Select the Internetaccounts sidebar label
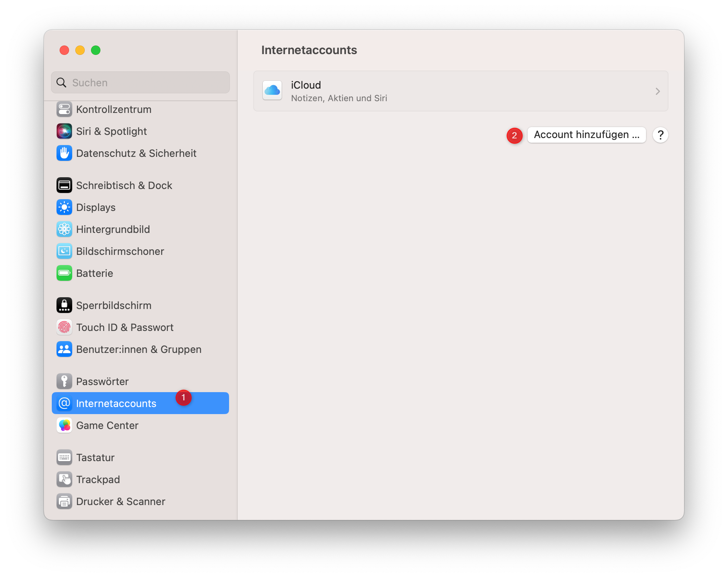This screenshot has width=728, height=578. pos(116,404)
